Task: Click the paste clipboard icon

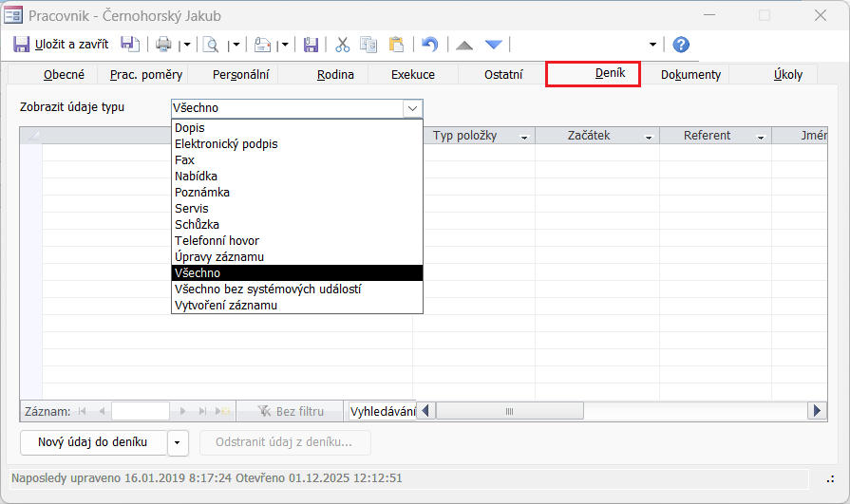Action: (x=396, y=45)
